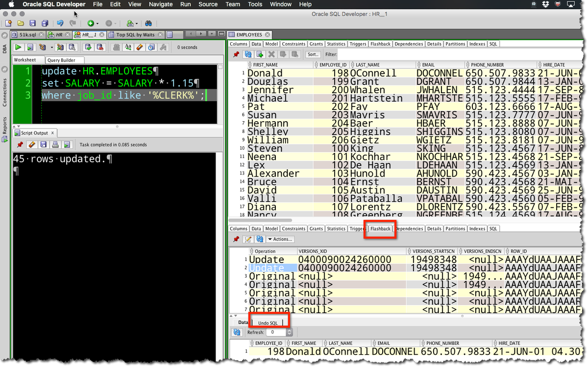
Task: Freeze EMPLOYEES view with red pin icon
Action: tap(236, 54)
